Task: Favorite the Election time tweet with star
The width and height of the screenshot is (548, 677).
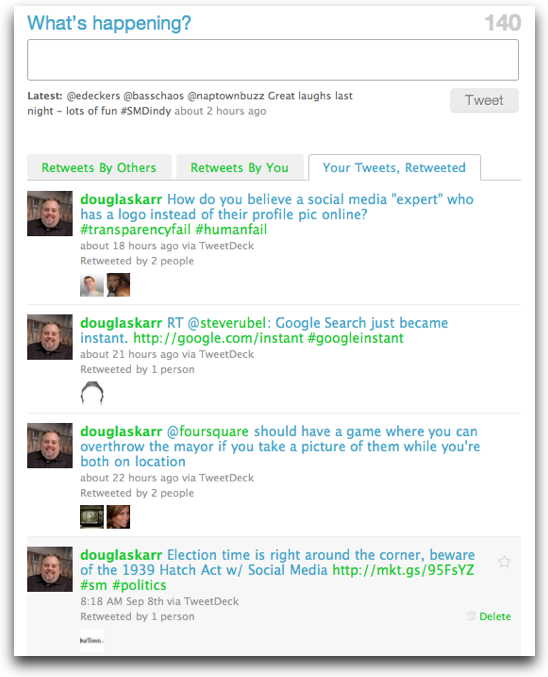Action: pyautogui.click(x=504, y=561)
